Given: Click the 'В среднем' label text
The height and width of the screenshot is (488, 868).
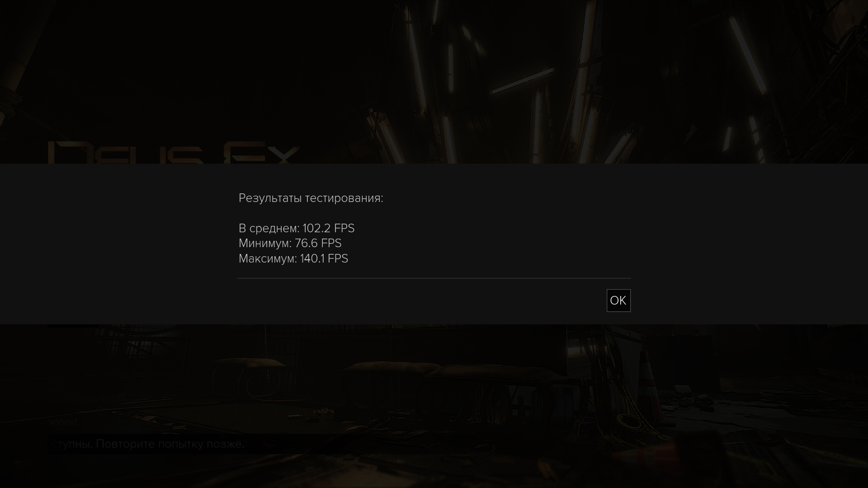Looking at the screenshot, I should click(x=269, y=228).
